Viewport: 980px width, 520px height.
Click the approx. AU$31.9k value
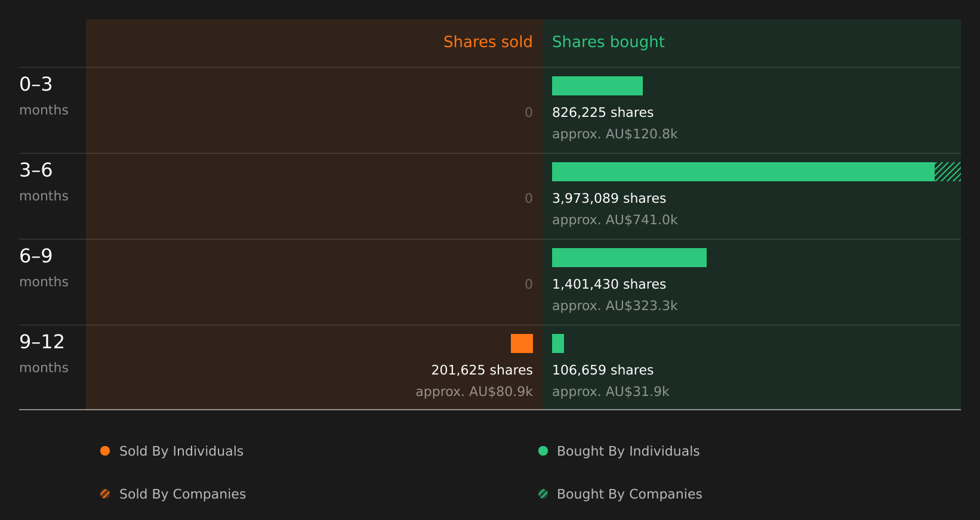(x=611, y=392)
